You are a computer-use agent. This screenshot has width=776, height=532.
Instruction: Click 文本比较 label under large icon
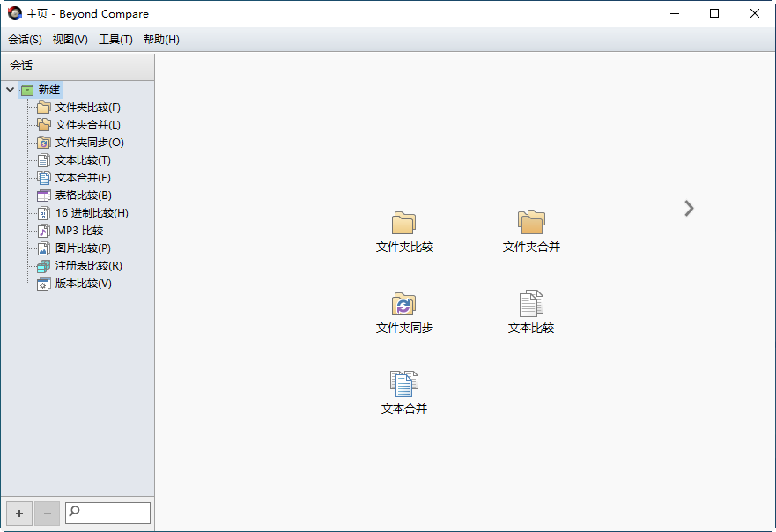531,328
